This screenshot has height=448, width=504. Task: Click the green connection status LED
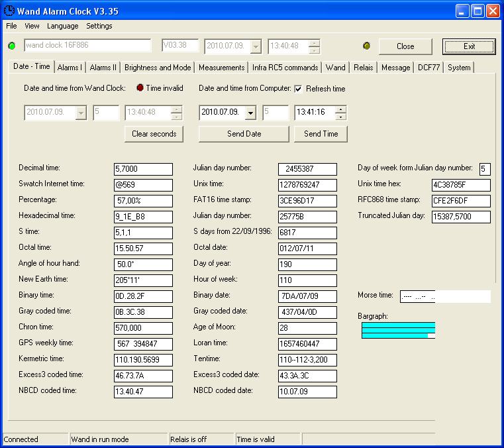(12, 46)
